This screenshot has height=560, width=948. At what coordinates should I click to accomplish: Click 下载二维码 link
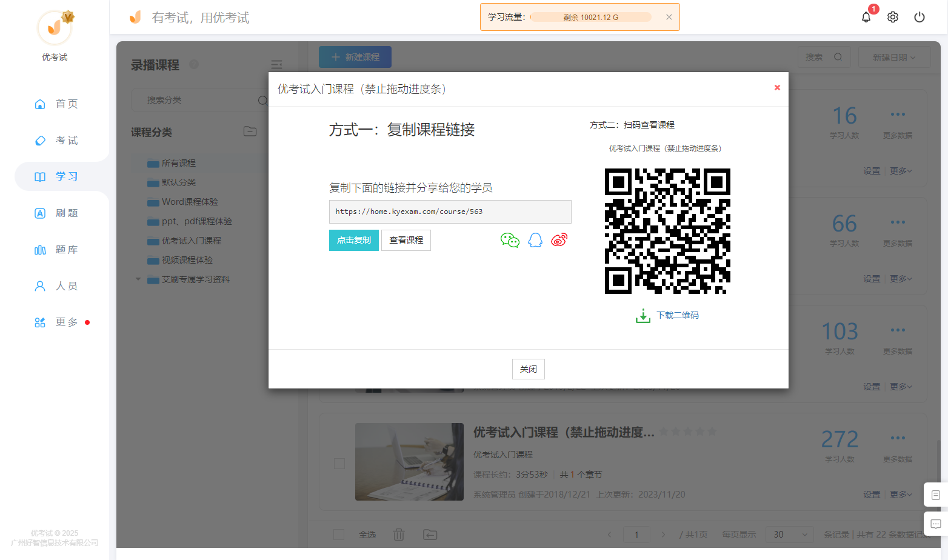678,316
